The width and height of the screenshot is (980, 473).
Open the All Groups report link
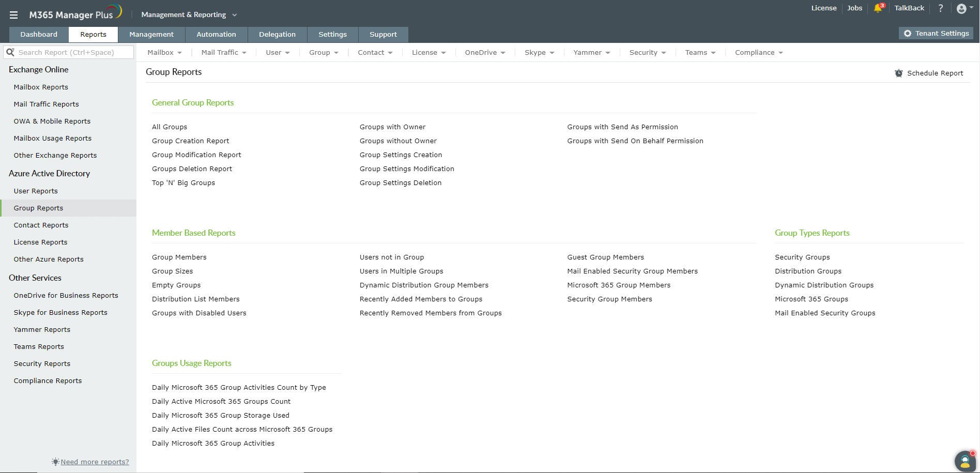tap(170, 127)
